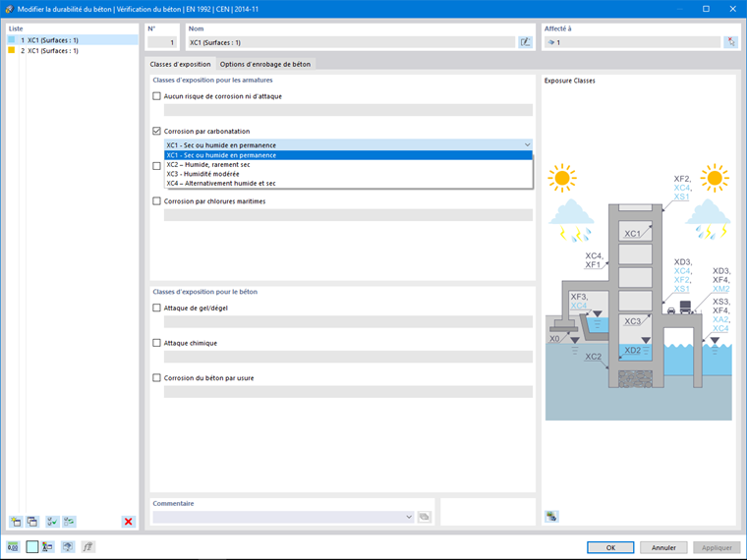The image size is (747, 560).
Task: Click the Nom text field
Action: click(x=352, y=42)
